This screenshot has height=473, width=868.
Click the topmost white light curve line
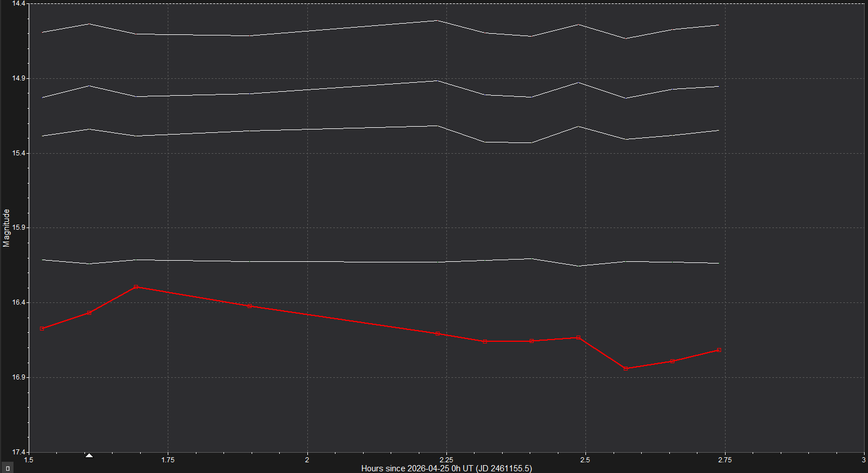coord(338,28)
